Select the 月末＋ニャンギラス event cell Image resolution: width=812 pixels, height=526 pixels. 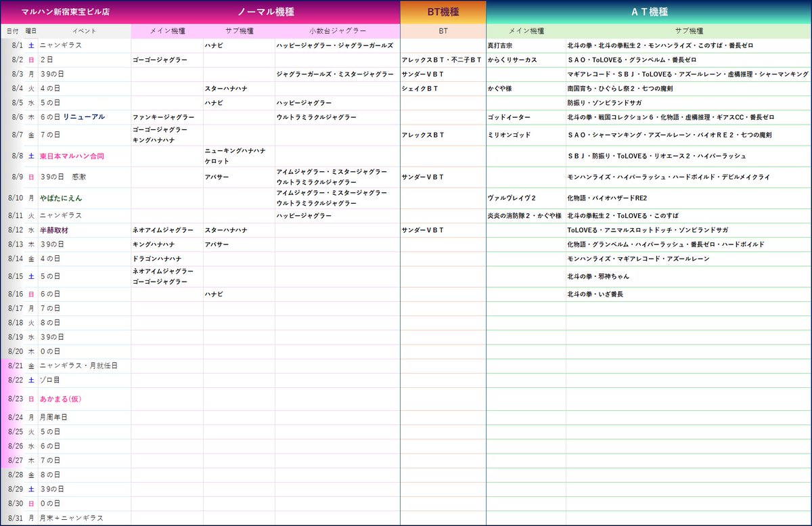pos(85,517)
